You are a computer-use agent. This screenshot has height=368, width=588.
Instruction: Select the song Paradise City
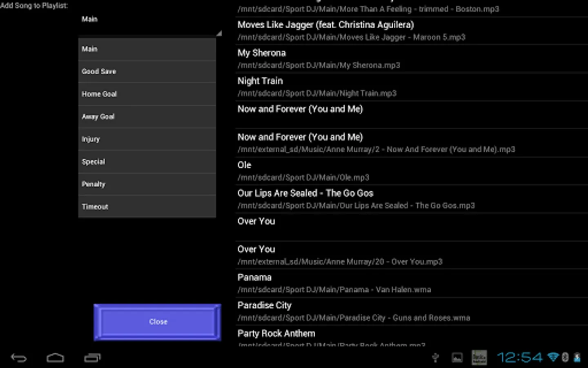(x=412, y=312)
